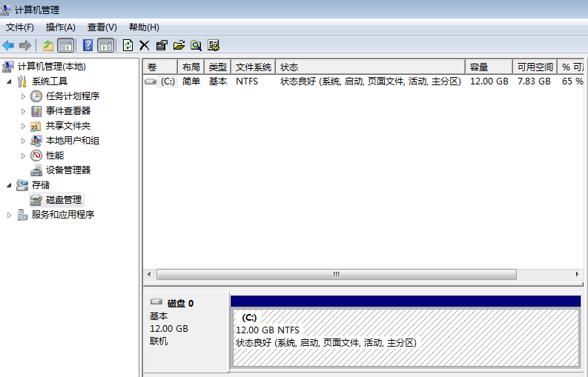Click the 基本 type cell in volume list
Viewport: 588px width, 377px height.
pos(218,81)
